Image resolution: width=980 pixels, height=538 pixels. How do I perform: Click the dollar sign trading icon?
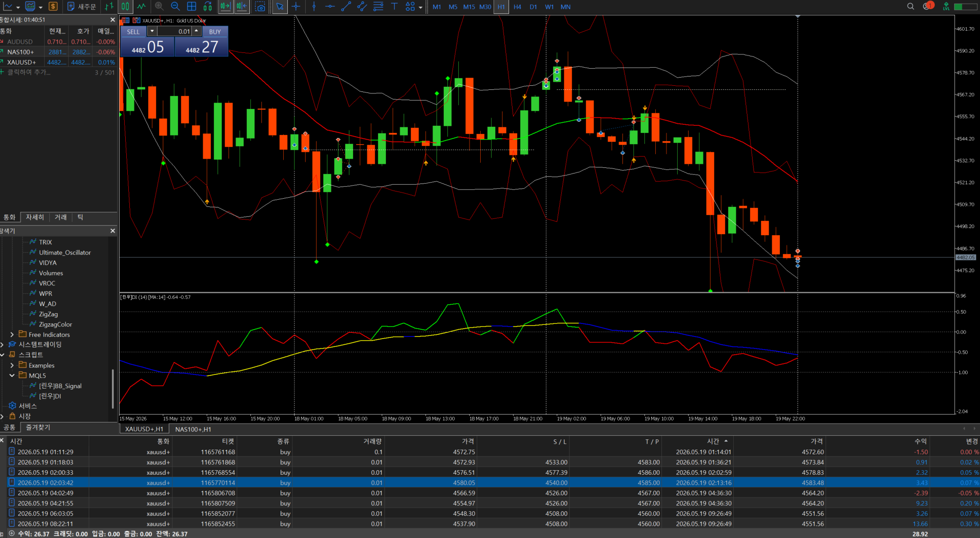pos(53,7)
